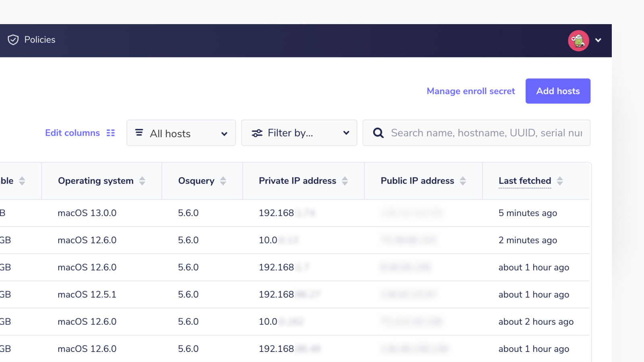Click the Operating system header label
This screenshot has width=644, height=362.
point(96,181)
